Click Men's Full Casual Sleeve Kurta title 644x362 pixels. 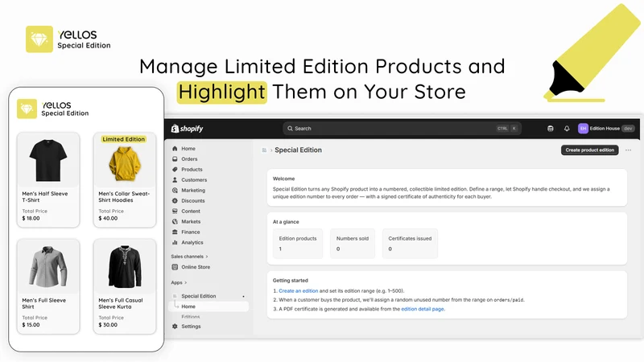[121, 304]
